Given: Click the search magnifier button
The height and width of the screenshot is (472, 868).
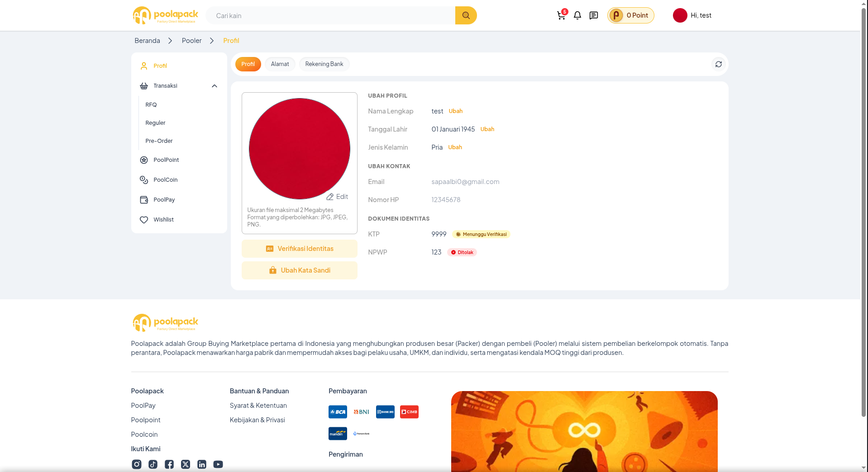Looking at the screenshot, I should (x=466, y=15).
